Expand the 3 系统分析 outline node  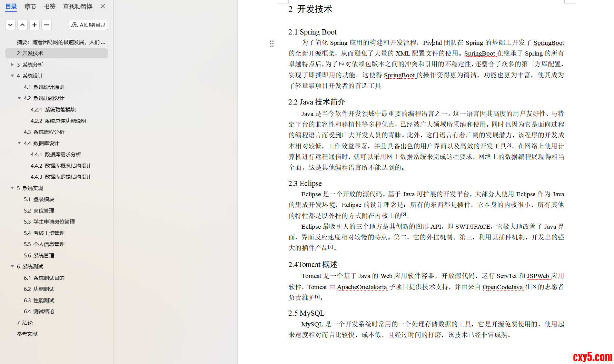coord(12,65)
